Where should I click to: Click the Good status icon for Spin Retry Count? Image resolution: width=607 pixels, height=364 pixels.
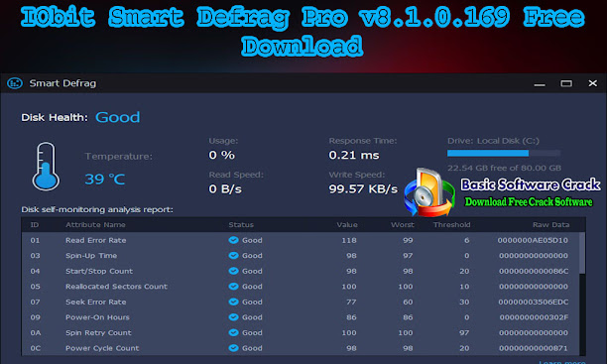(x=233, y=332)
